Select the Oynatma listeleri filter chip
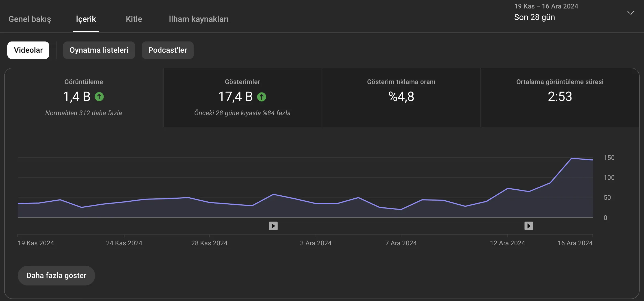The height and width of the screenshot is (301, 644). coord(99,50)
